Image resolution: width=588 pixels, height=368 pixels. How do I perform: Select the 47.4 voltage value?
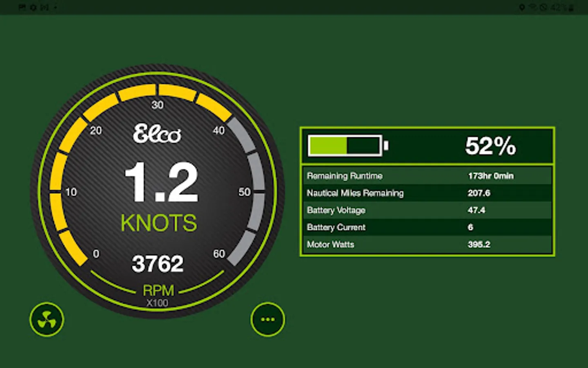point(477,210)
